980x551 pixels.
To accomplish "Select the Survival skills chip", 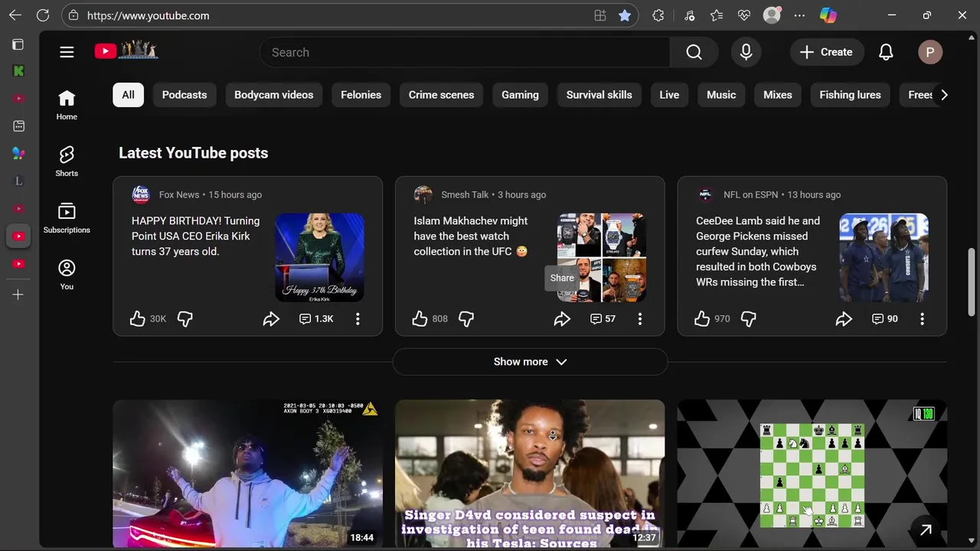I will pos(599,95).
